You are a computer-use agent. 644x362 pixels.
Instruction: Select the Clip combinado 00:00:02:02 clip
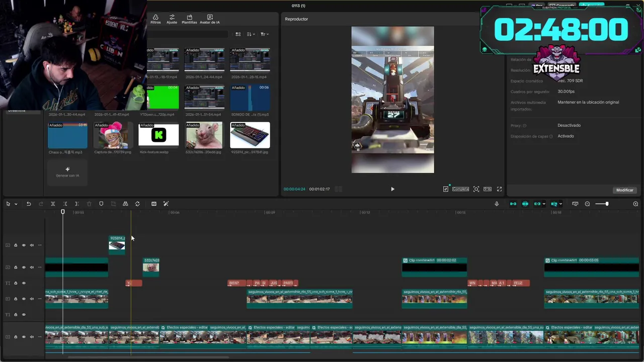click(x=434, y=267)
